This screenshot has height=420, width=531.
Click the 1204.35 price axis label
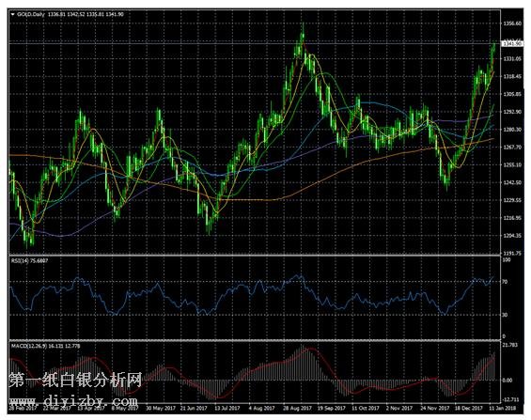pyautogui.click(x=512, y=236)
